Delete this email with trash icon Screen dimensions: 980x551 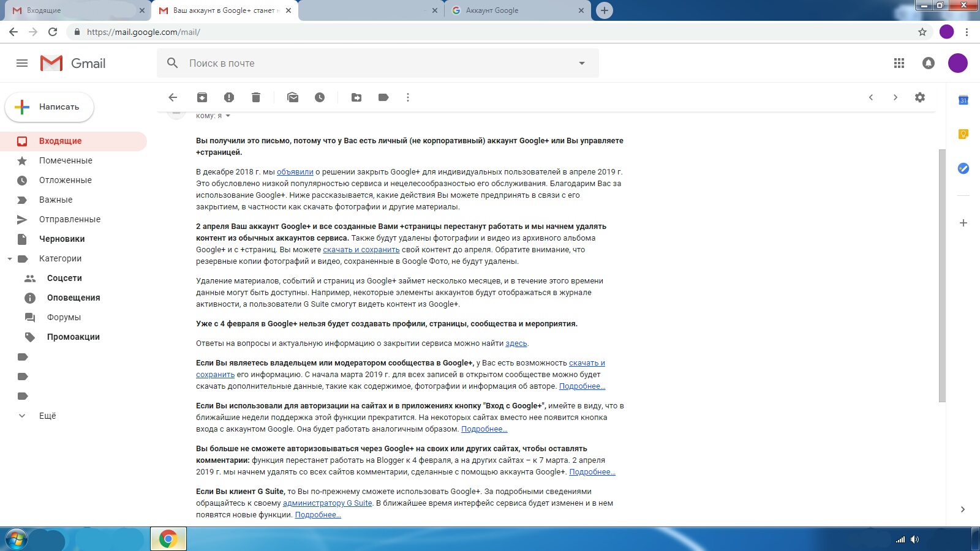tap(256, 97)
